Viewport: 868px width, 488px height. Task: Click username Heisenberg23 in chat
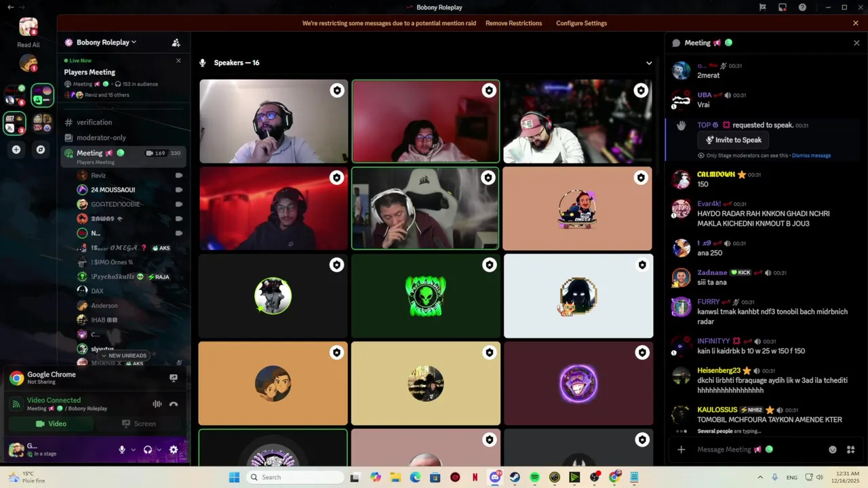(719, 371)
